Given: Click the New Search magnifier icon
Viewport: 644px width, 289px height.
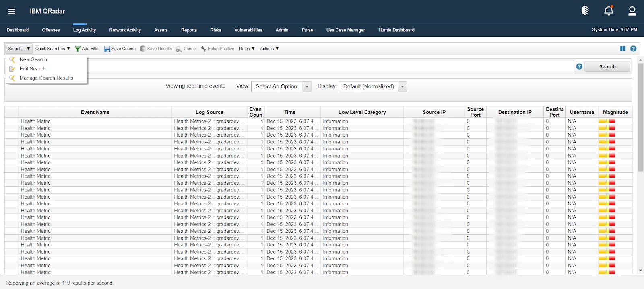Looking at the screenshot, I should [12, 59].
